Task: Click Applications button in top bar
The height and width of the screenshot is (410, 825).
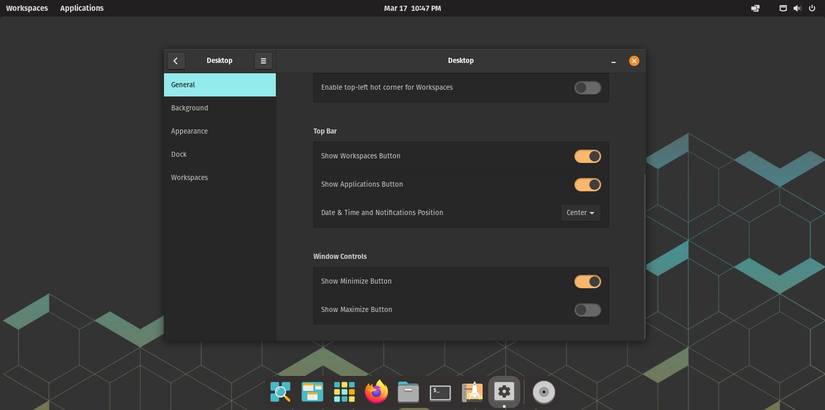Action: (82, 8)
